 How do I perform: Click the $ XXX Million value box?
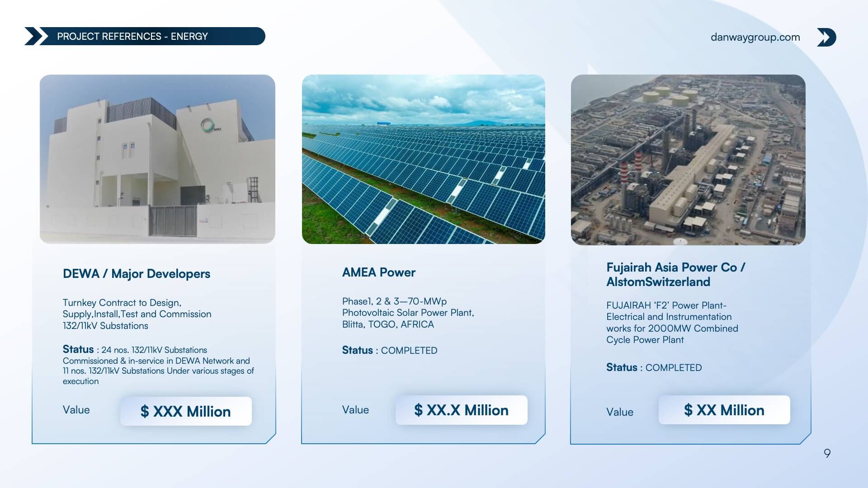[x=186, y=411]
